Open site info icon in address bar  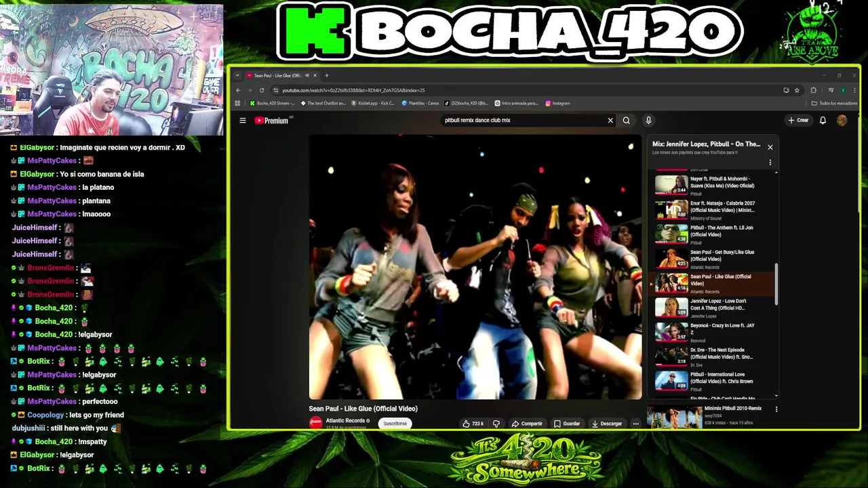click(275, 90)
